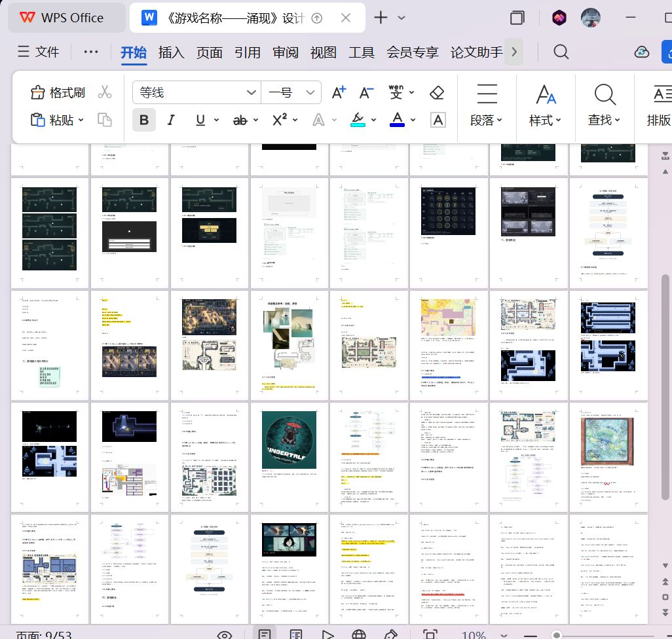Click the fit-to-page zoom icon
This screenshot has height=639, width=672.
tap(430, 634)
